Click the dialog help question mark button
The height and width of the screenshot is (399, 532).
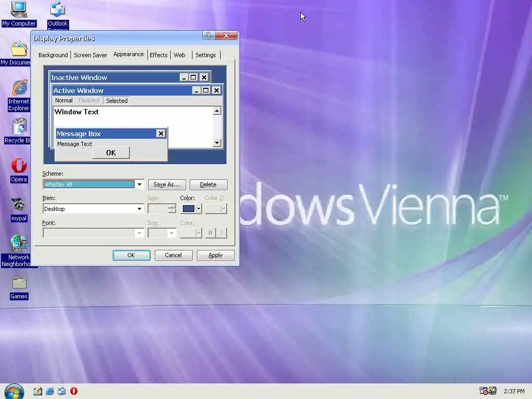pos(208,35)
